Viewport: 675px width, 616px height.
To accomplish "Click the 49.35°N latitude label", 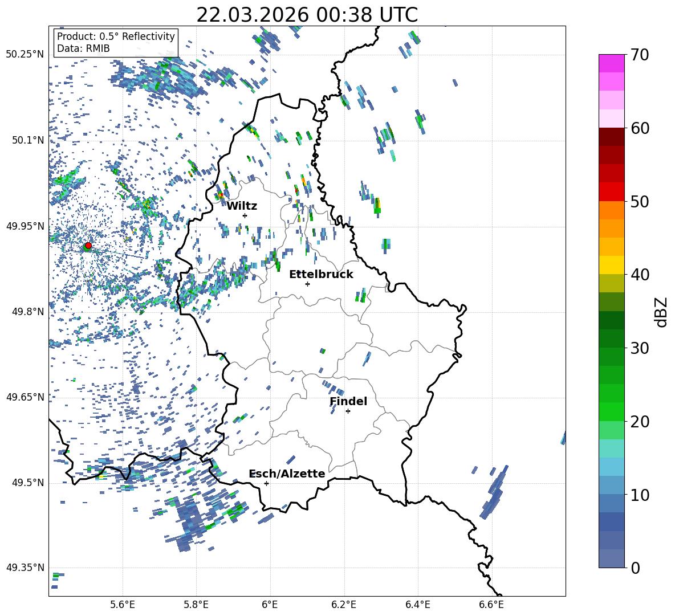I will 25,568.
